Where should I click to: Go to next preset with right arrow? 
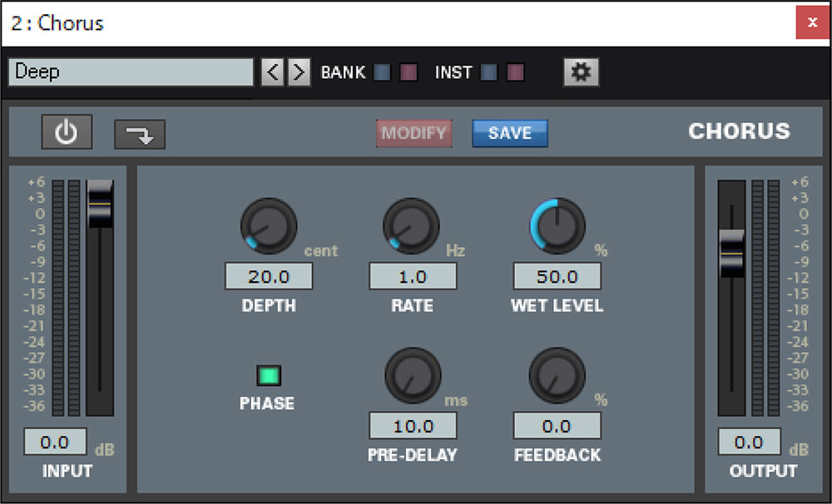click(x=299, y=72)
